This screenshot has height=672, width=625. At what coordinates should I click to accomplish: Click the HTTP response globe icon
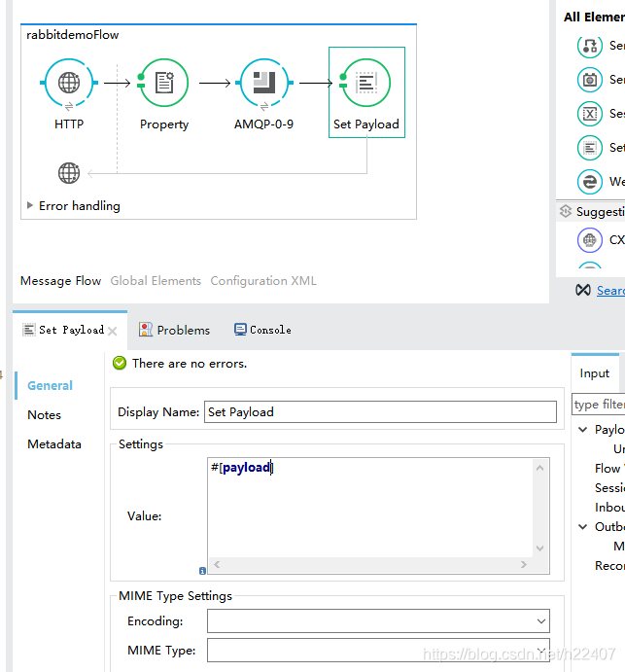[x=69, y=173]
